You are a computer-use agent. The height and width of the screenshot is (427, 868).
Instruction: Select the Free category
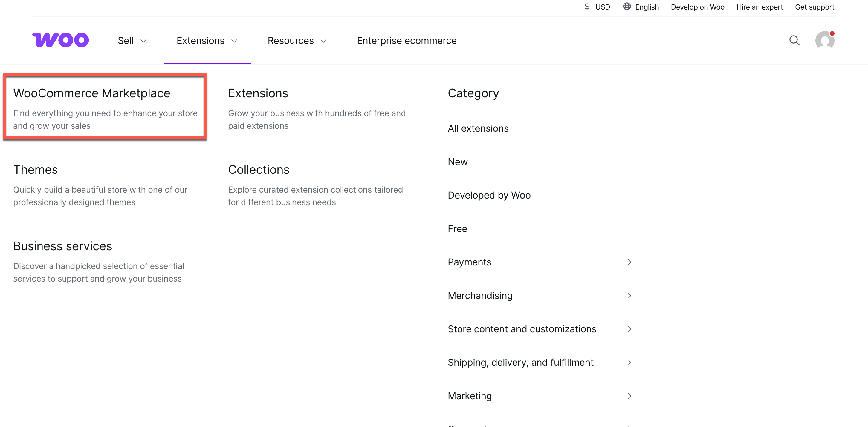click(x=458, y=229)
